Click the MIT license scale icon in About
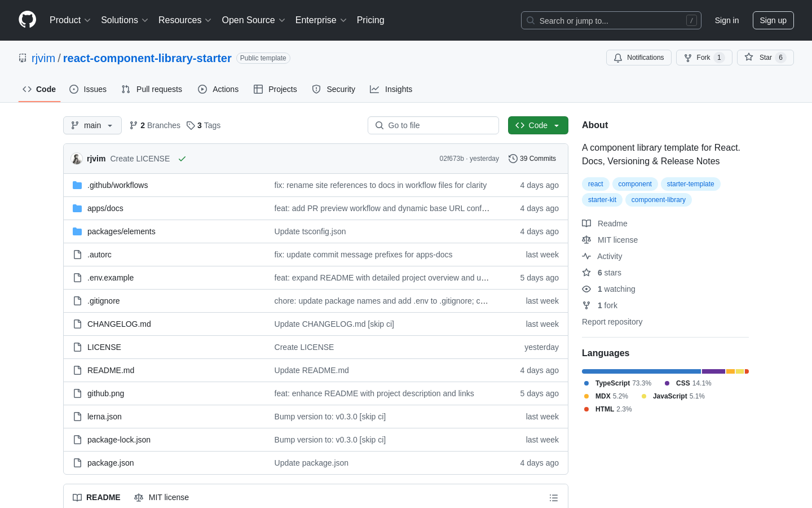812x508 pixels. coord(586,240)
